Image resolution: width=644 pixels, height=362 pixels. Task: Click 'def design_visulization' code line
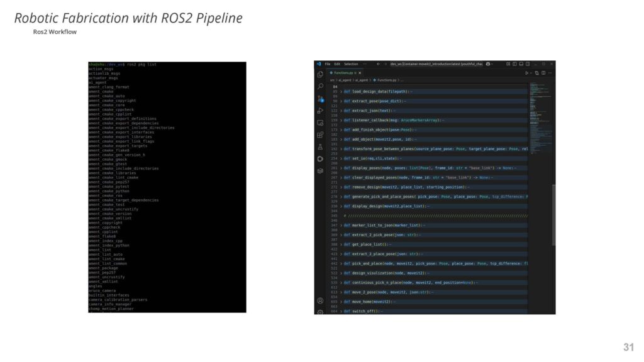click(387, 273)
